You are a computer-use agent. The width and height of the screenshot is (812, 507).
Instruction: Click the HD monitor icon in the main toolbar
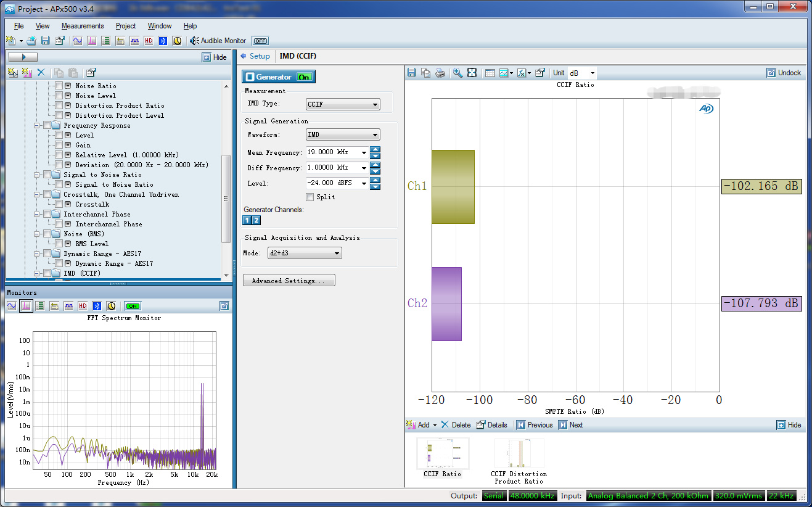point(149,41)
